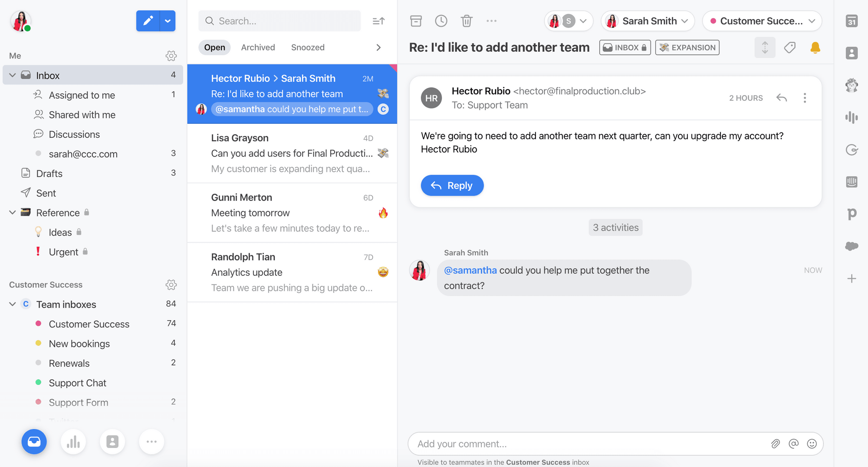Click the user profile avatar at top left
Screen dimensions: 868x467
[x=21, y=21]
